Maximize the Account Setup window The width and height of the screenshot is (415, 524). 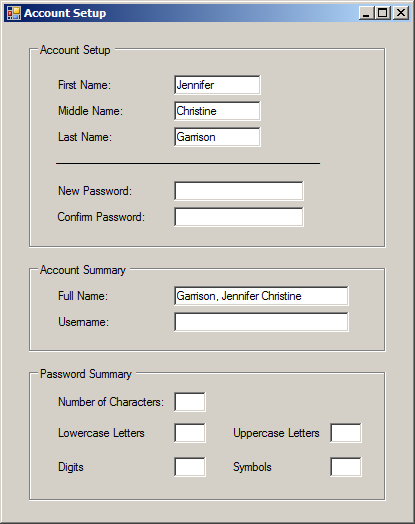point(383,13)
